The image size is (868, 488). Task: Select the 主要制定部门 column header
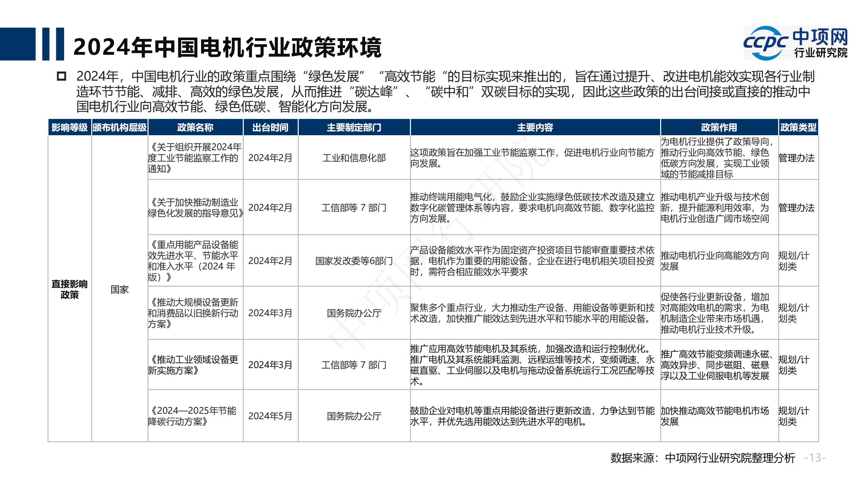click(354, 127)
